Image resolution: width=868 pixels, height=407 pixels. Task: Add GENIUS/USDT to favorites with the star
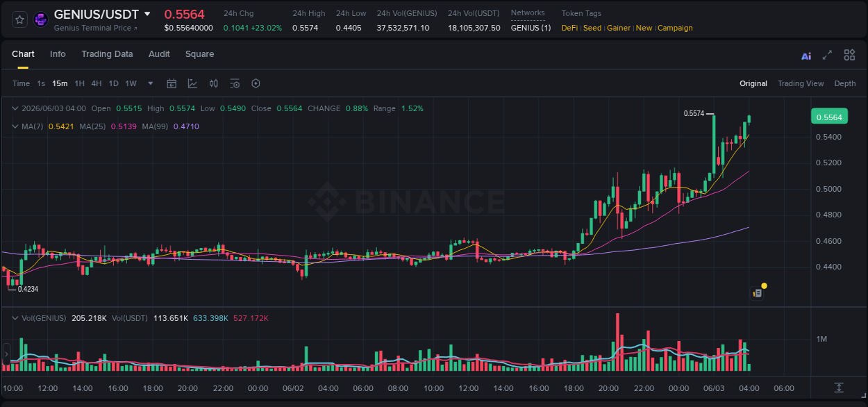coord(19,19)
